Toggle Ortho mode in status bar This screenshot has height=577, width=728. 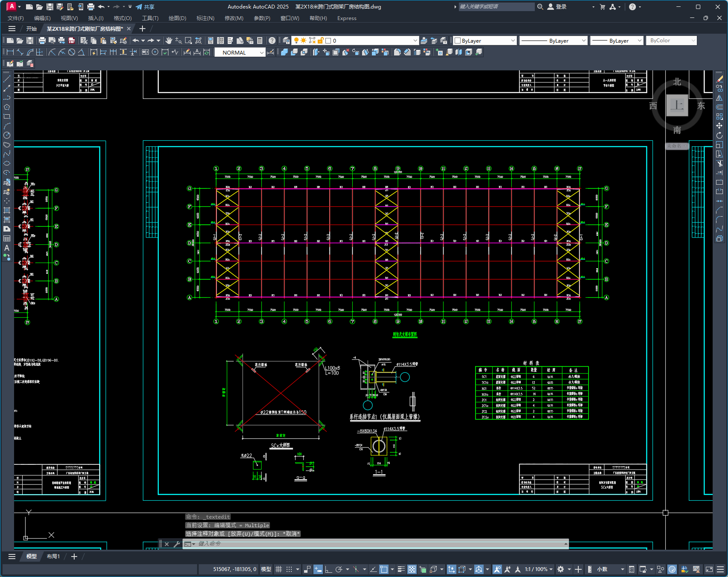(x=328, y=569)
